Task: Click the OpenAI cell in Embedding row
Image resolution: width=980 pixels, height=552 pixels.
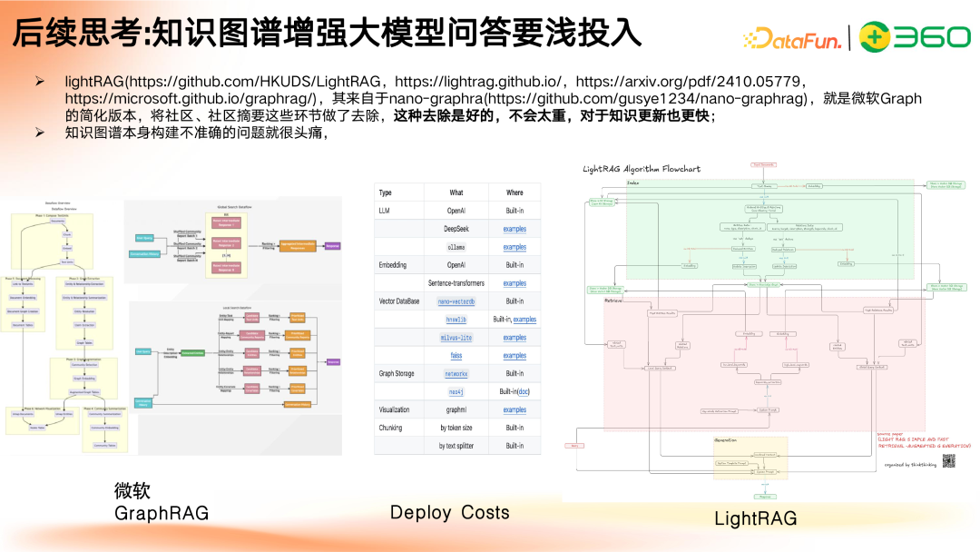Action: [456, 265]
